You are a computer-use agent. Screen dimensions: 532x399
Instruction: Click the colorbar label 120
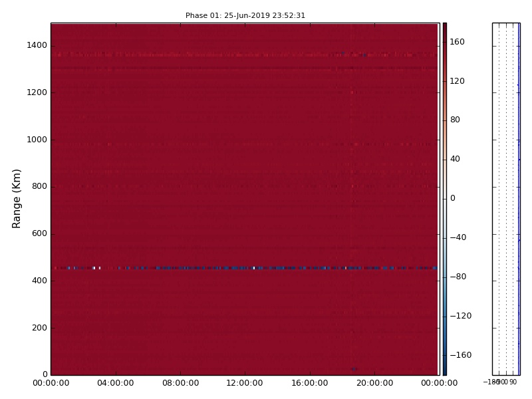coord(457,81)
